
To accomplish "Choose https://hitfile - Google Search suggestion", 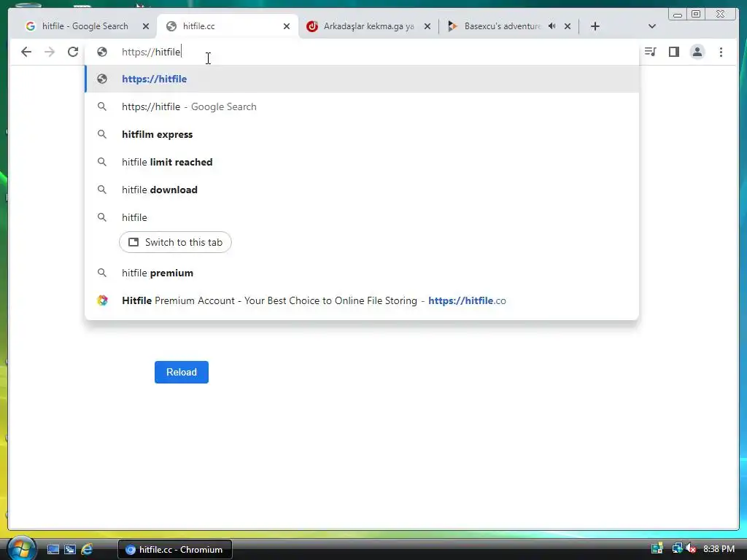I will pos(362,106).
